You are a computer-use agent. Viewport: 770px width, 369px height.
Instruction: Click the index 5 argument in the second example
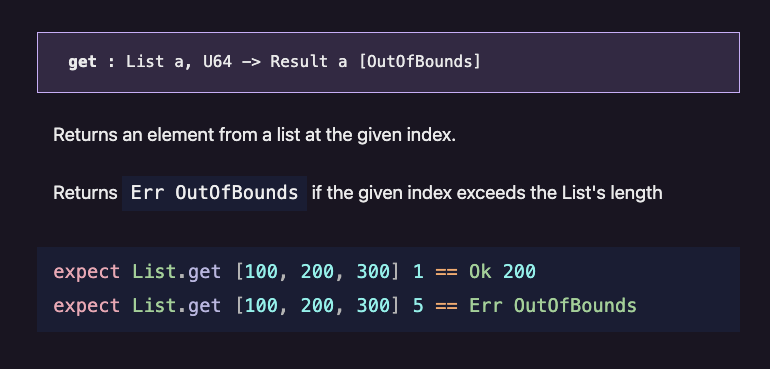(x=418, y=306)
